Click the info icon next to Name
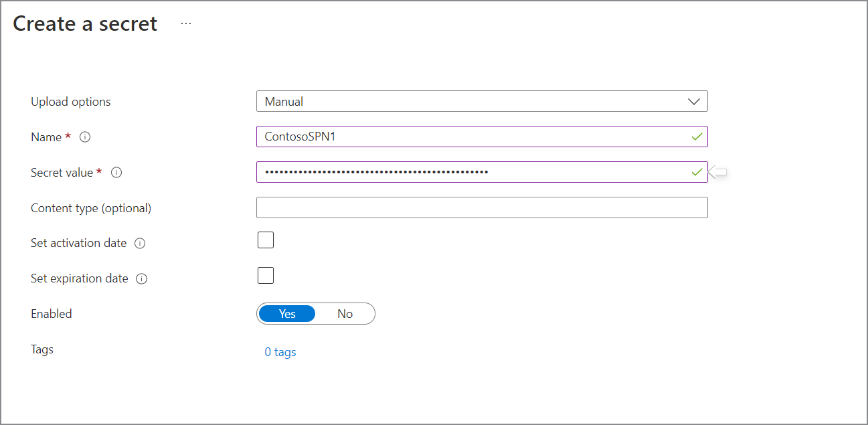 [85, 137]
